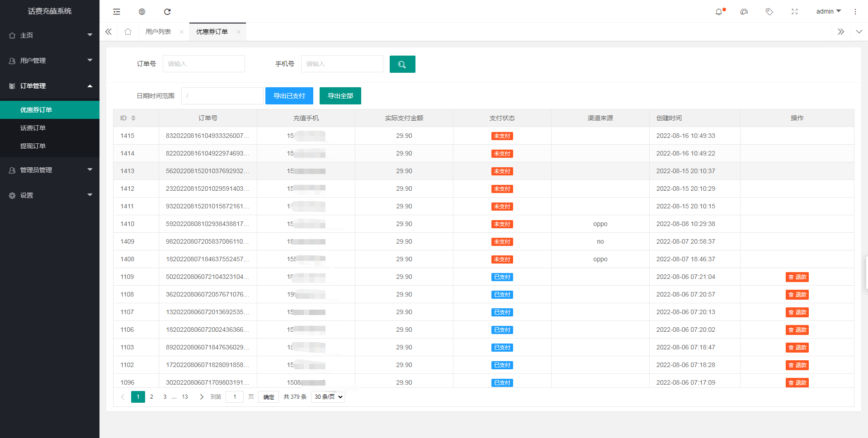Close the 用户列表 tab
This screenshot has height=438, width=868.
182,32
